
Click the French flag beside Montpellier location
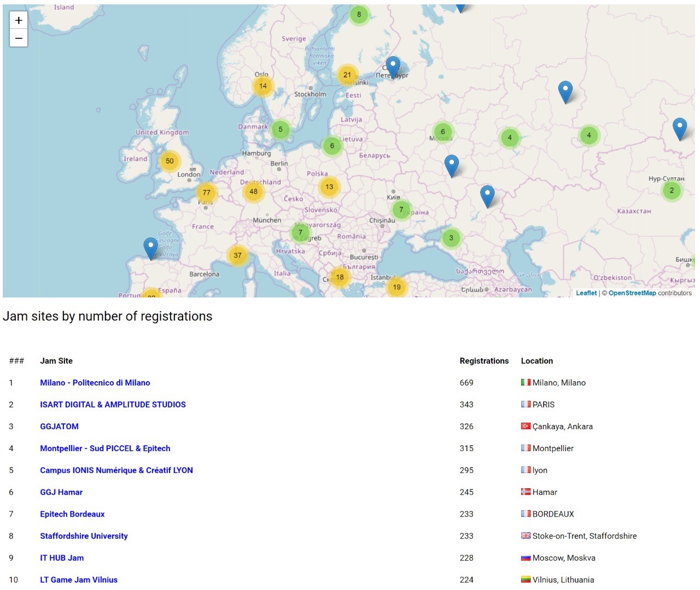point(526,448)
